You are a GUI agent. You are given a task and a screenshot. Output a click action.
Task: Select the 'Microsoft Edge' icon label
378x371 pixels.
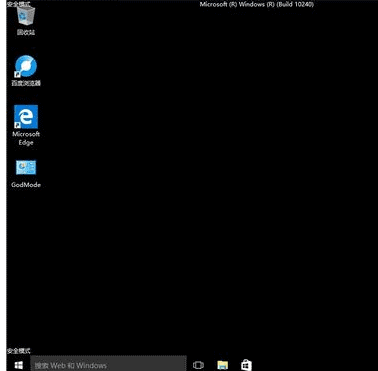click(x=26, y=138)
